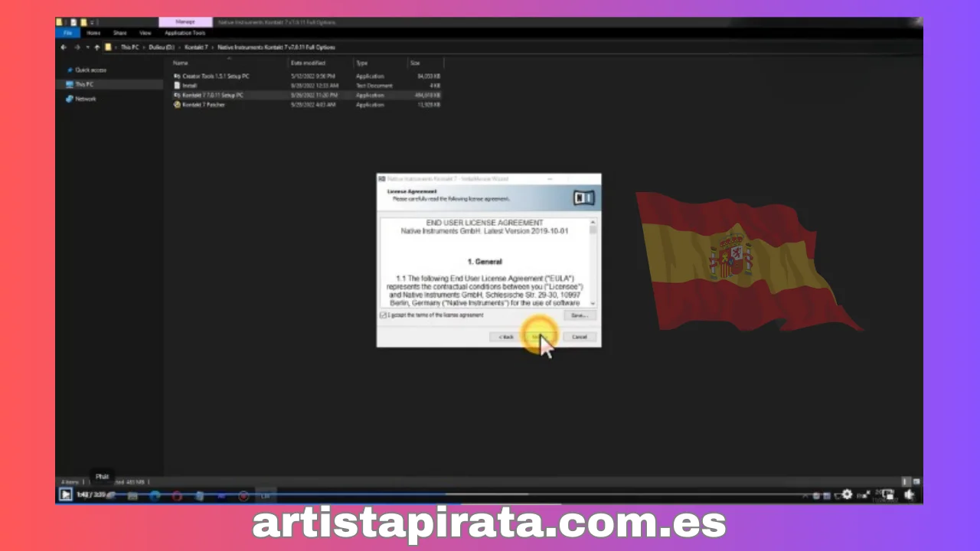Click the Next button in installer
The image size is (980, 551).
(542, 337)
